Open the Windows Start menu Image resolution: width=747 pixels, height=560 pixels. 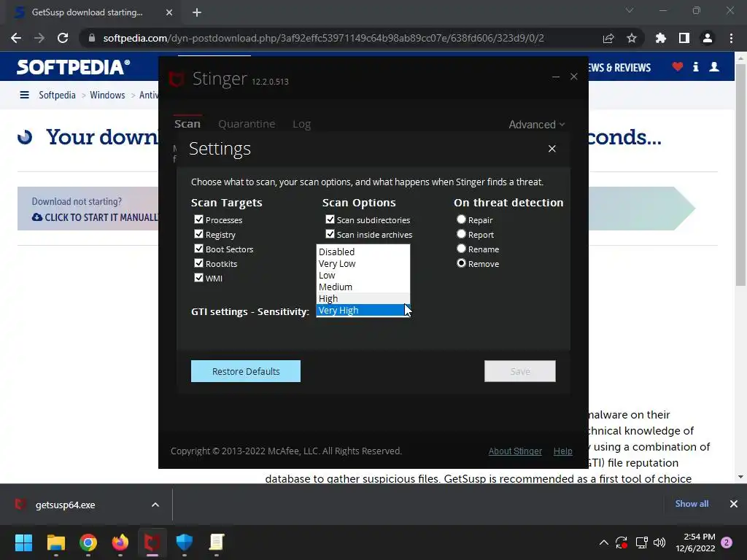[23, 542]
